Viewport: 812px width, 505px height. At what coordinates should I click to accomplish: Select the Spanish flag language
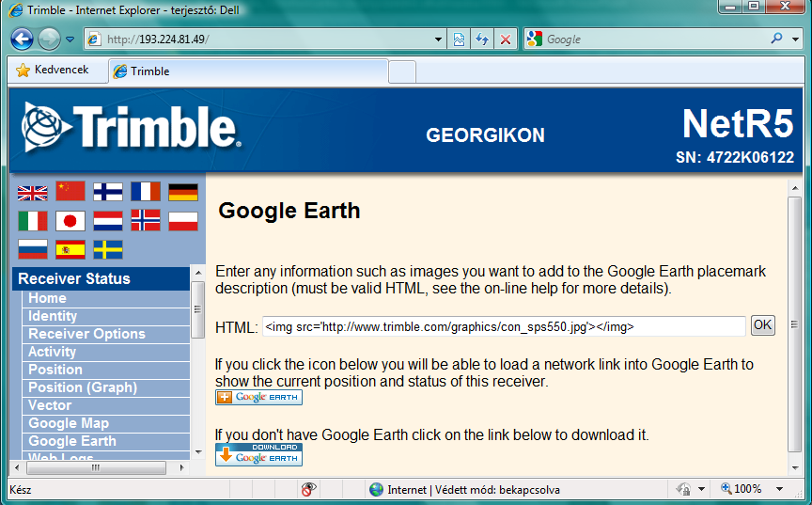click(70, 249)
